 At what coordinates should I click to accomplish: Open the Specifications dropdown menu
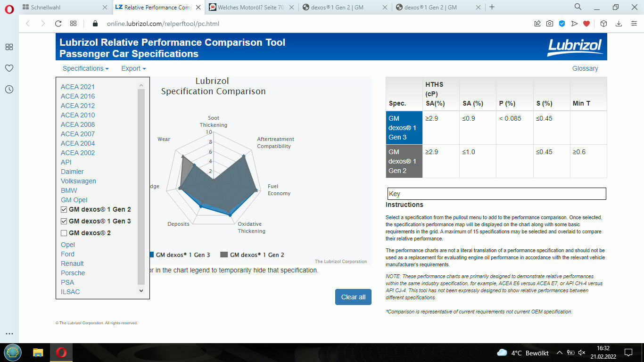click(85, 68)
